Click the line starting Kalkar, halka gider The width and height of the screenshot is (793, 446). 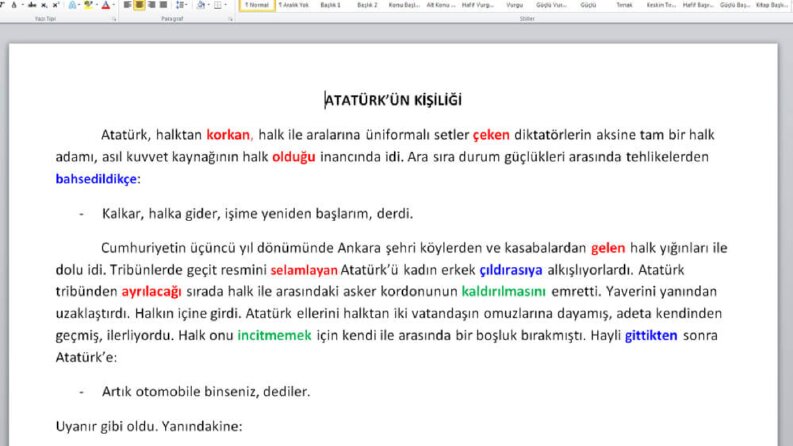[x=257, y=214]
